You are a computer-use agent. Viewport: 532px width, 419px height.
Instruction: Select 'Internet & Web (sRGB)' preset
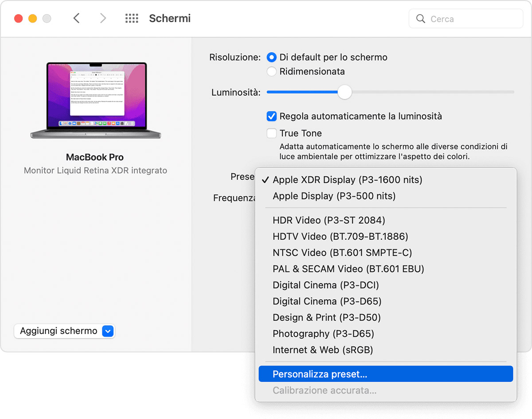322,350
